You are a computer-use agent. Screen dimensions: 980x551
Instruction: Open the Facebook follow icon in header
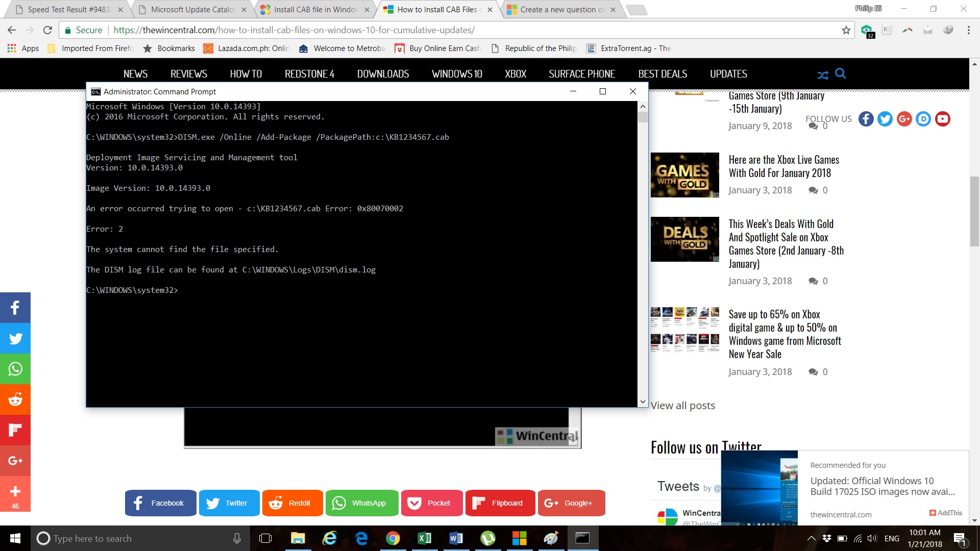pyautogui.click(x=866, y=119)
